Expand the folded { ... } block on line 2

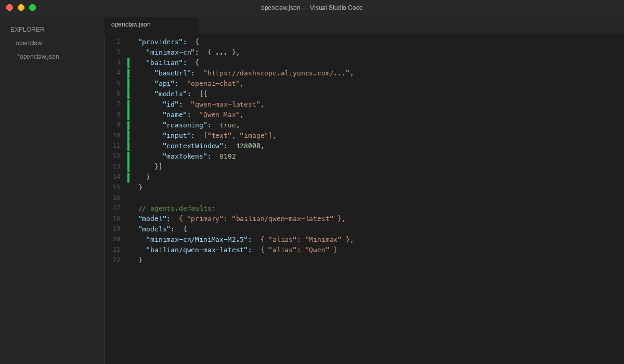[x=223, y=52]
